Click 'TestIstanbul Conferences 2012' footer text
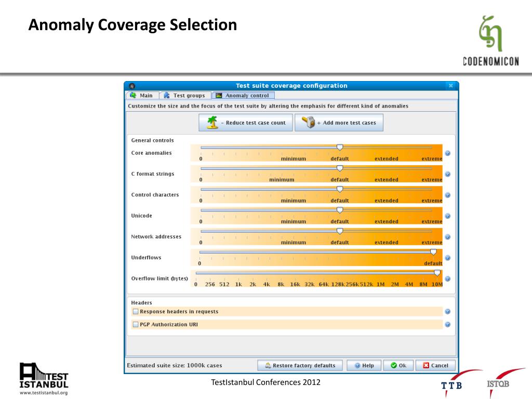This screenshot has height=399, width=532. [x=265, y=382]
